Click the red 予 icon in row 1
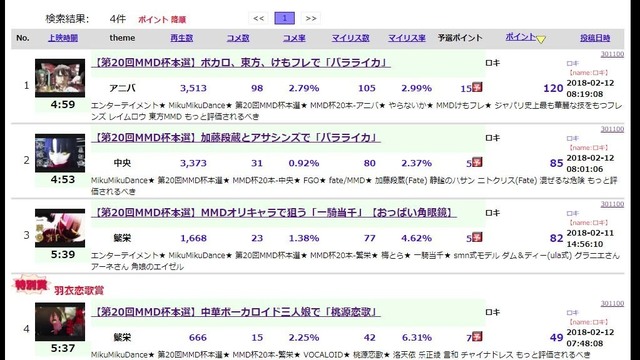640x360 pixels. (x=477, y=87)
